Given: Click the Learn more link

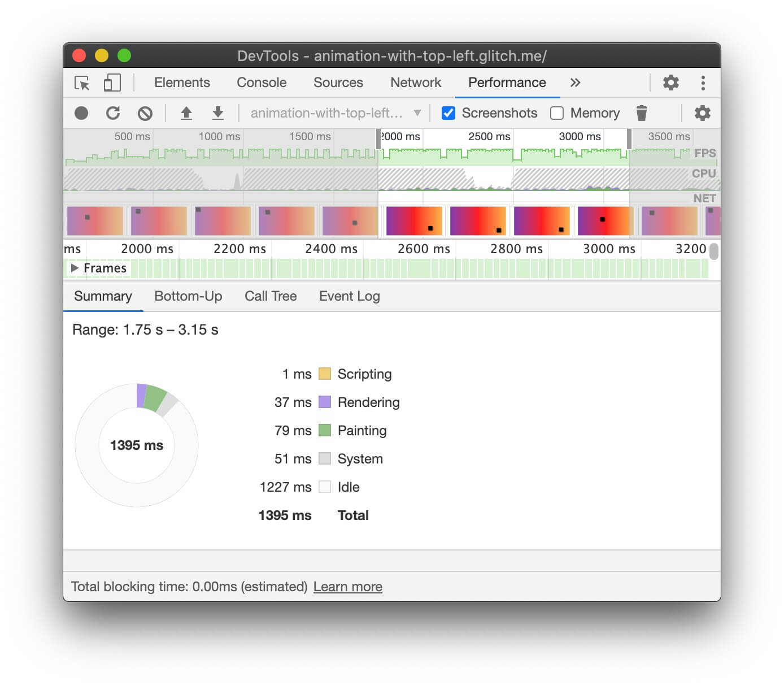Looking at the screenshot, I should (348, 587).
